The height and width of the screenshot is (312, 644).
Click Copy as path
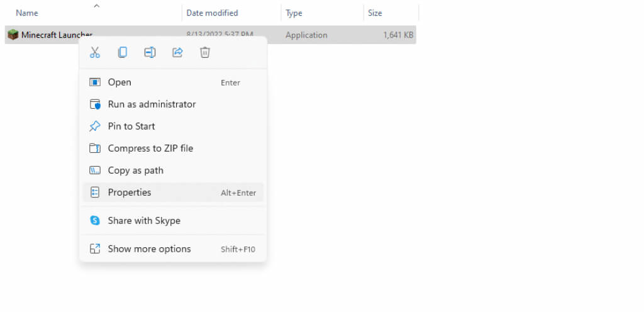click(135, 170)
